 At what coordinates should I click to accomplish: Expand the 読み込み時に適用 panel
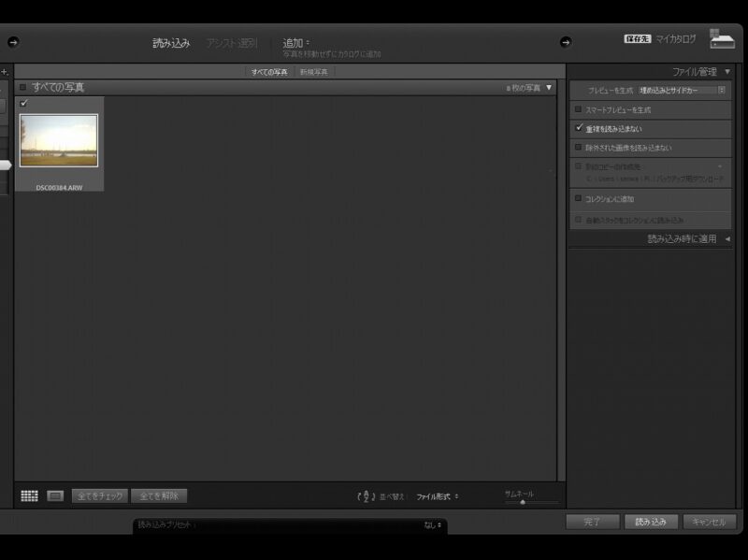727,239
